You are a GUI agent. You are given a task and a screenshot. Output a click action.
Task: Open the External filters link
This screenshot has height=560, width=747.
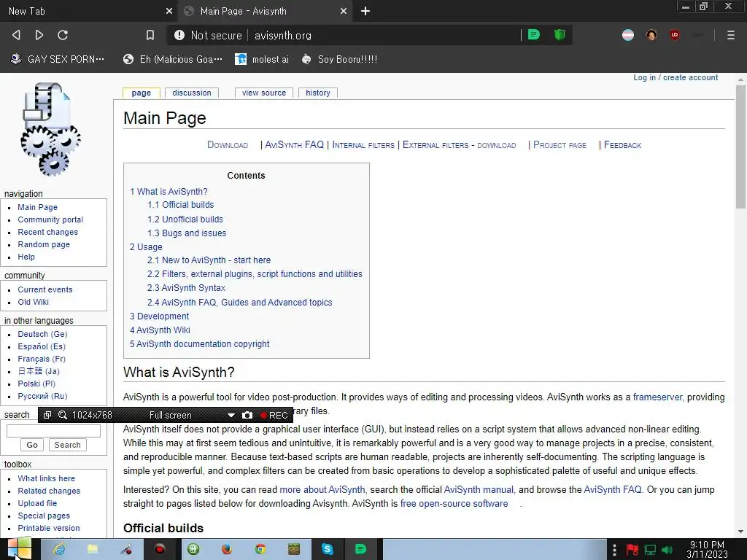tap(436, 145)
